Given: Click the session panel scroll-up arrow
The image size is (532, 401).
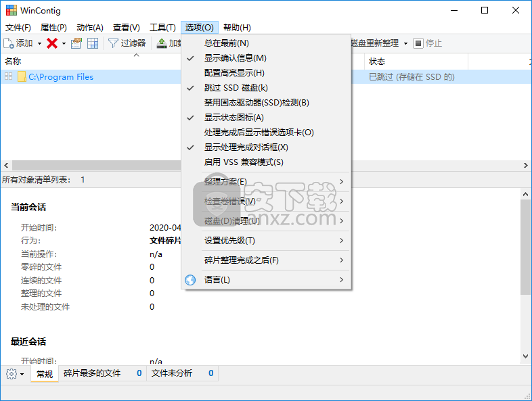Looking at the screenshot, I should click(x=525, y=194).
